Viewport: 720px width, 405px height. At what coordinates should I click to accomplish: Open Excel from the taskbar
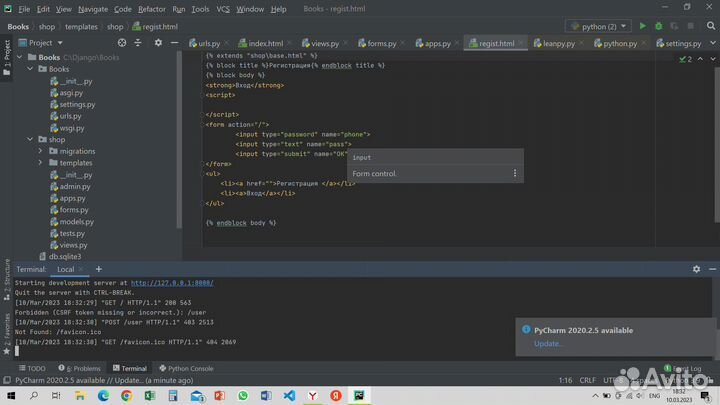tap(150, 395)
